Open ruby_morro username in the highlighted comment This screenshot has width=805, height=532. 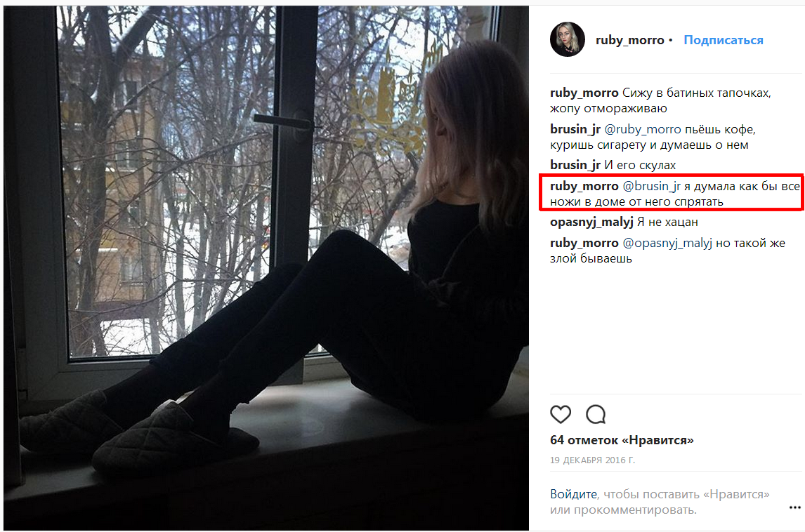pos(584,186)
